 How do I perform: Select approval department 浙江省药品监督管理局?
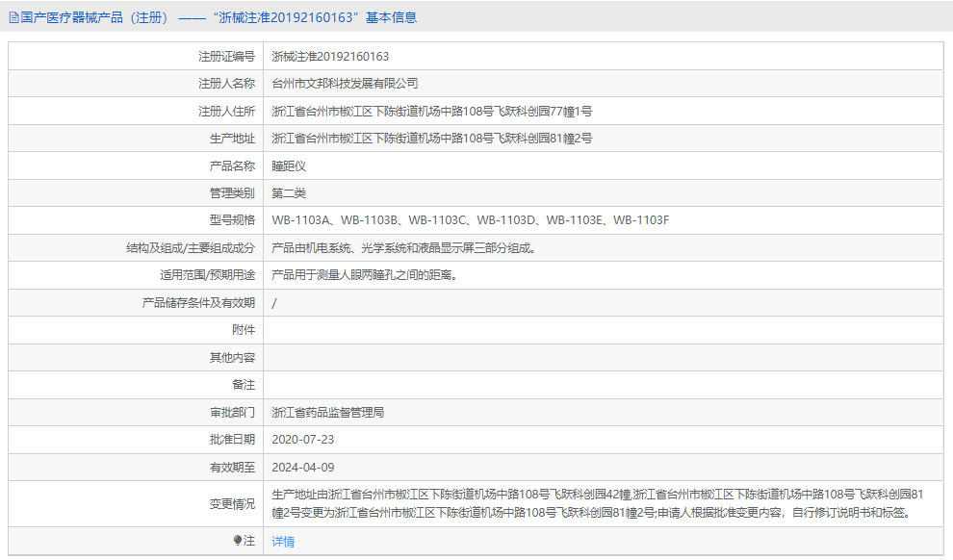coord(327,413)
